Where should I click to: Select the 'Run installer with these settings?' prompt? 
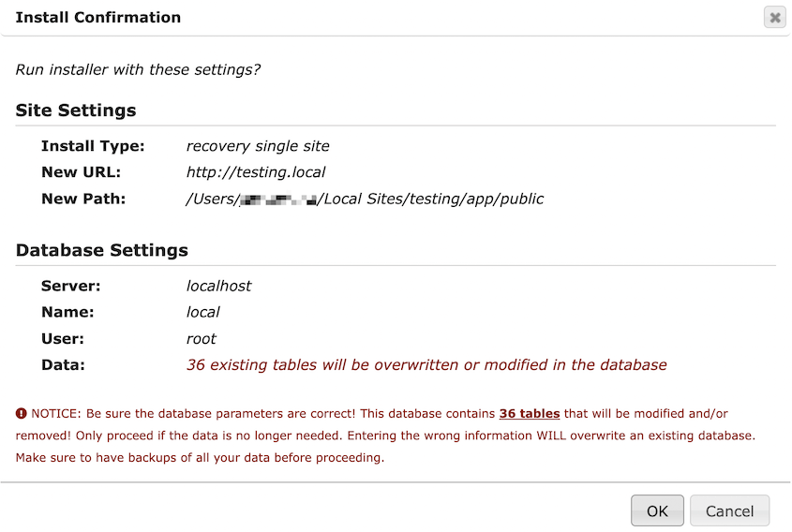pos(138,69)
